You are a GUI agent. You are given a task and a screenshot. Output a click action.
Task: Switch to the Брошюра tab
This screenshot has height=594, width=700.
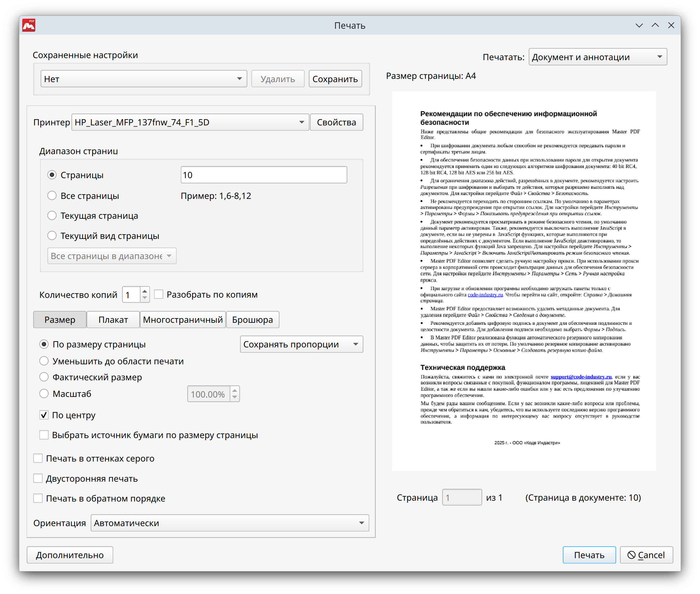coord(252,319)
